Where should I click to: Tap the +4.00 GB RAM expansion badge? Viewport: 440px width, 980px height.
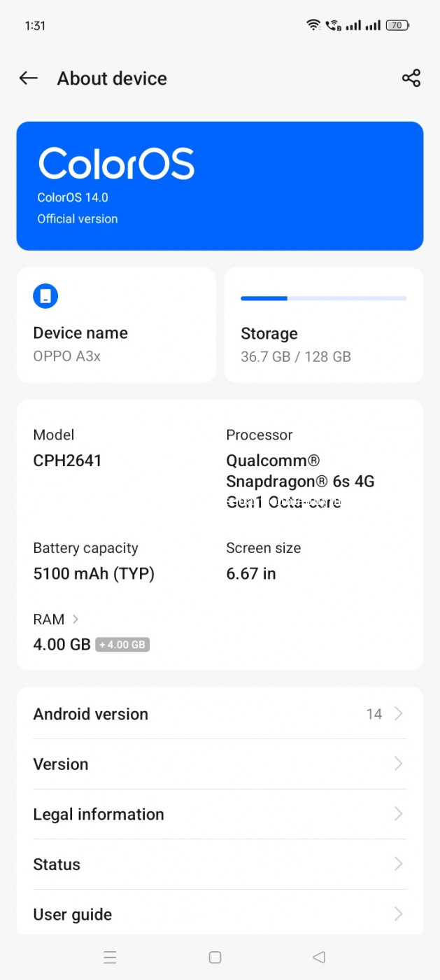pos(122,645)
